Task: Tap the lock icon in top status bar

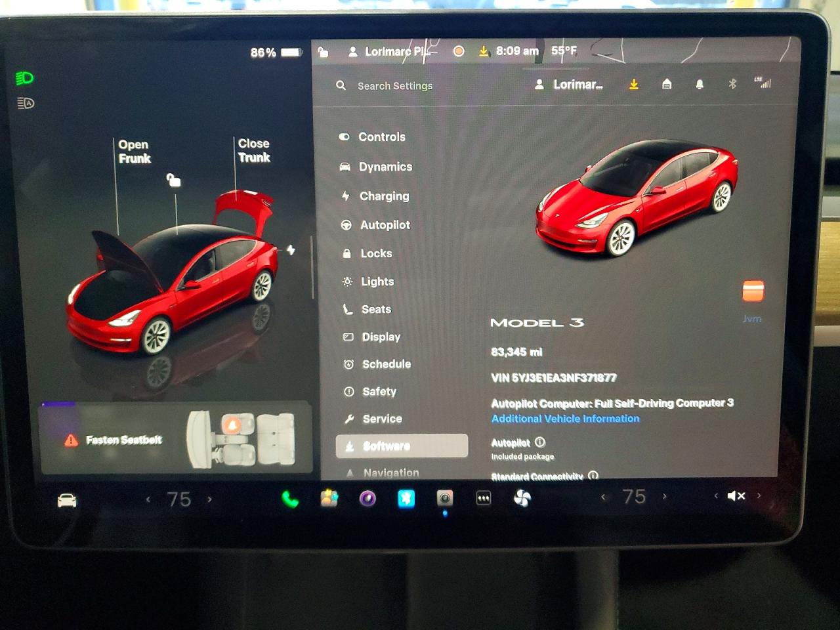Action: (x=323, y=51)
